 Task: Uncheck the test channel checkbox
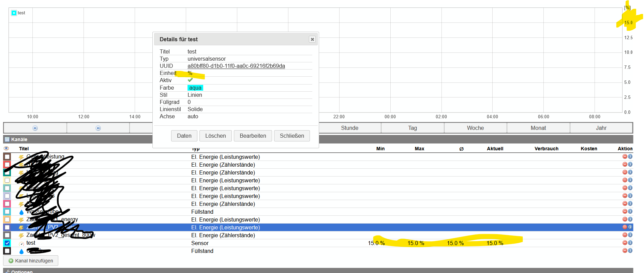7,243
